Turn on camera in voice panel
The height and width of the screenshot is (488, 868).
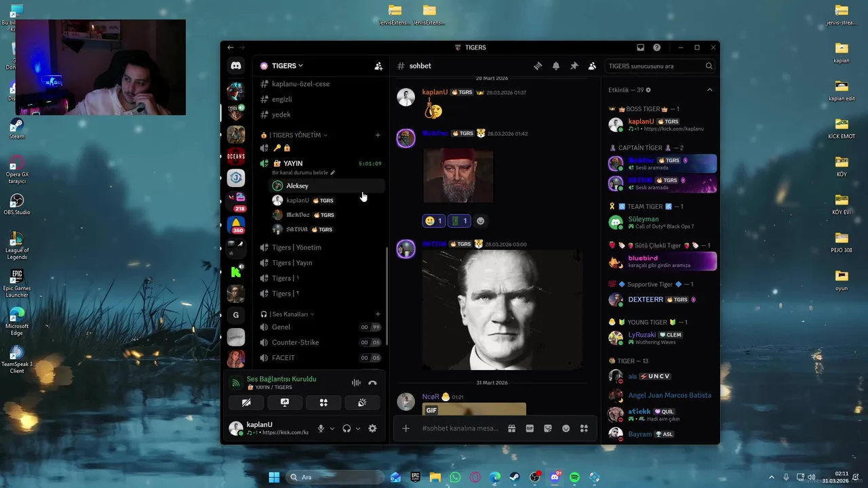point(246,403)
